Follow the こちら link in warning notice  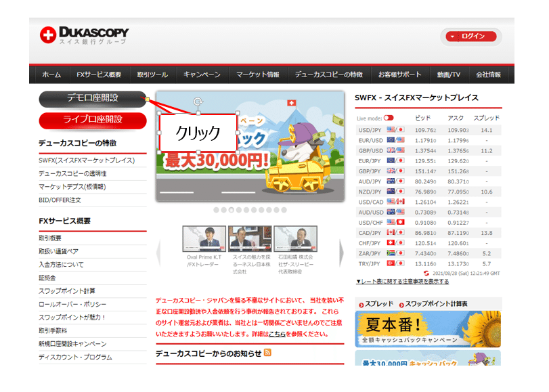277,334
